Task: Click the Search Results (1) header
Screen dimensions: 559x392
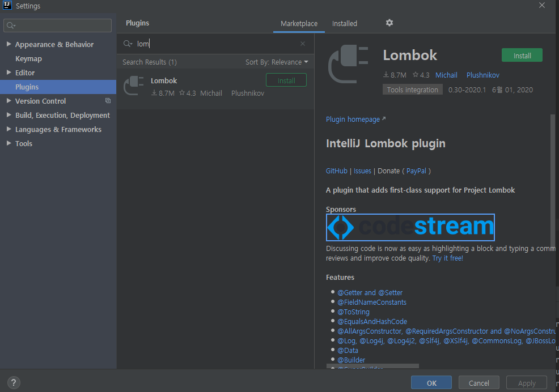Action: pos(150,62)
